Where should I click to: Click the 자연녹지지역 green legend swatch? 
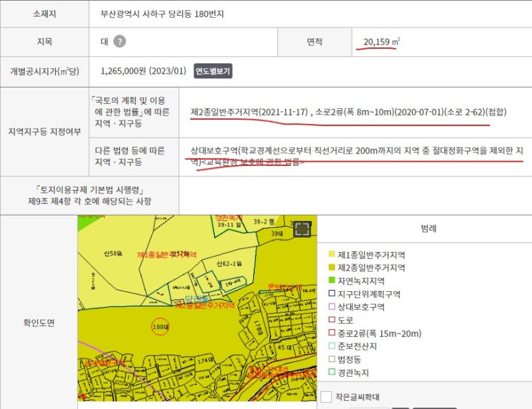click(332, 280)
